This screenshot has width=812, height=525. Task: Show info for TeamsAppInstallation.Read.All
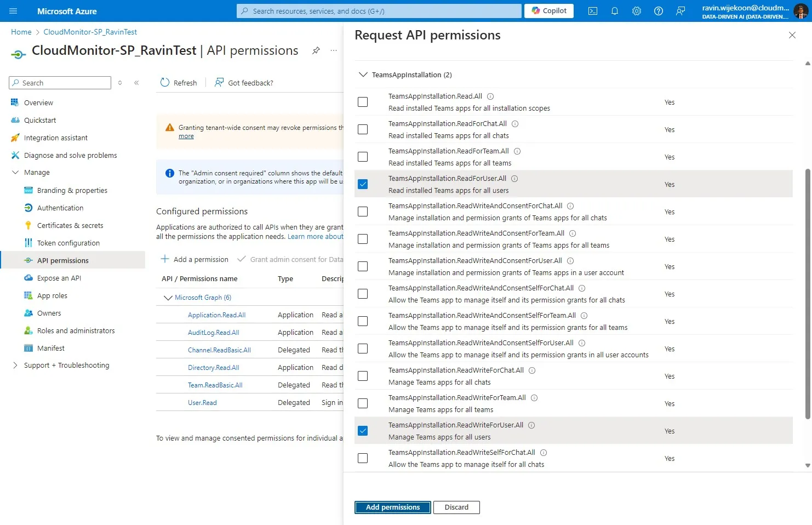click(x=490, y=96)
